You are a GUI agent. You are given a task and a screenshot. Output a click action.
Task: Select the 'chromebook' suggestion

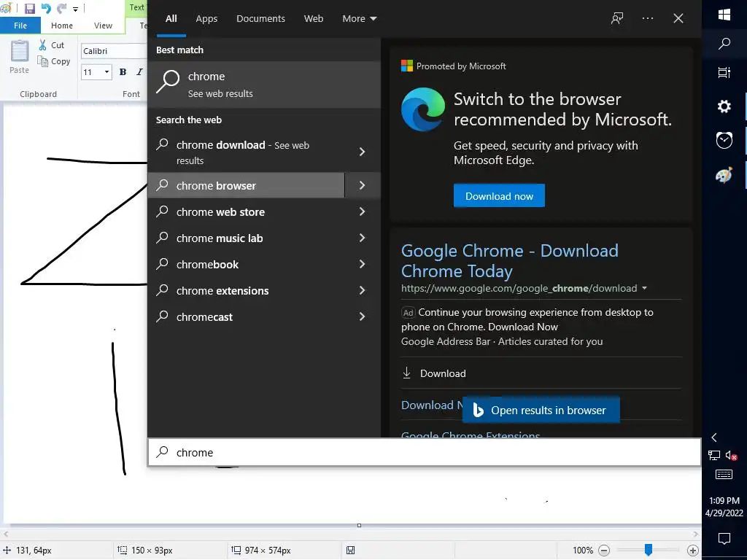[247, 264]
